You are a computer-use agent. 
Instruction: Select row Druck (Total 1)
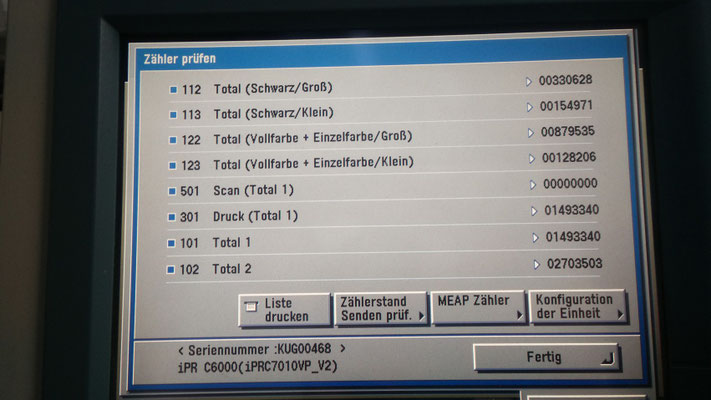(x=255, y=216)
